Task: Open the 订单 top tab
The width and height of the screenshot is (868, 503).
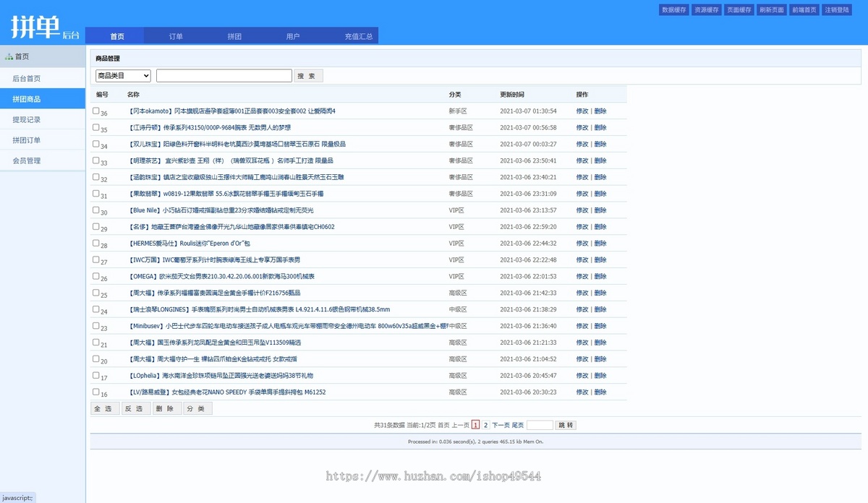Action: [176, 36]
